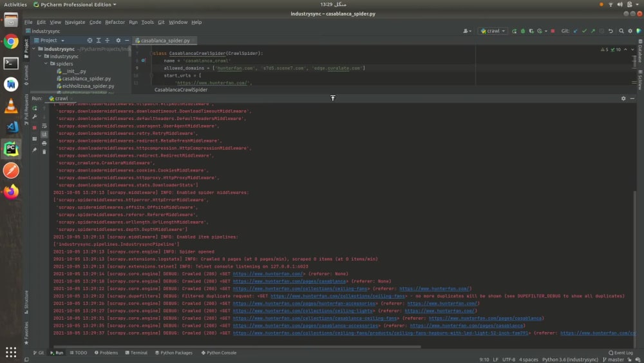Open Search Everywhere magnifier icon

[621, 31]
